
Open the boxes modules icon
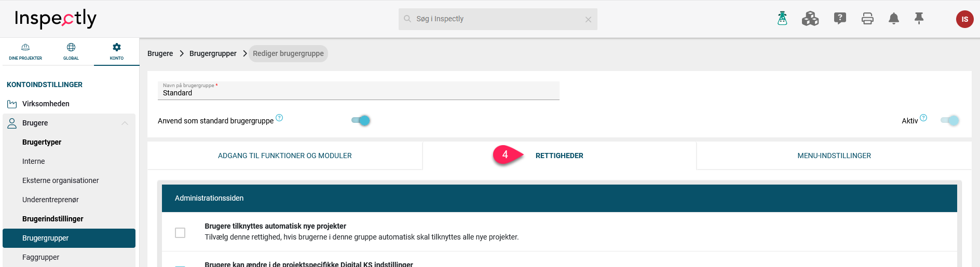810,19
